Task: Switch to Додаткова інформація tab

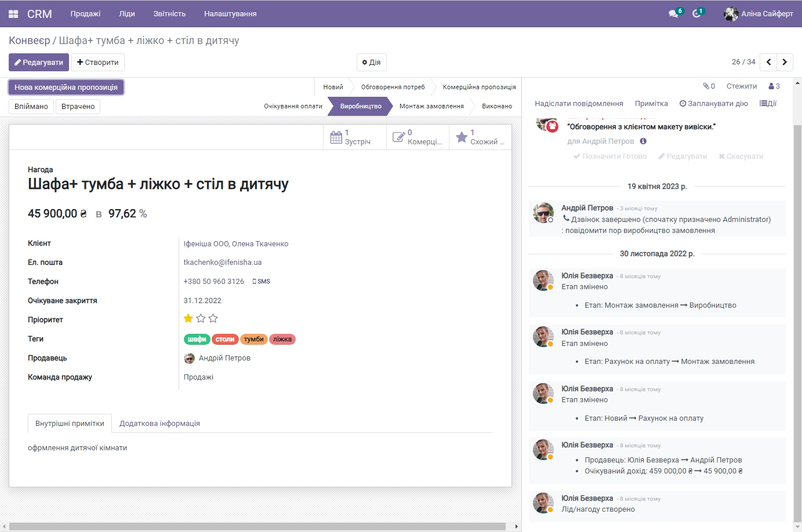Action: pyautogui.click(x=159, y=423)
